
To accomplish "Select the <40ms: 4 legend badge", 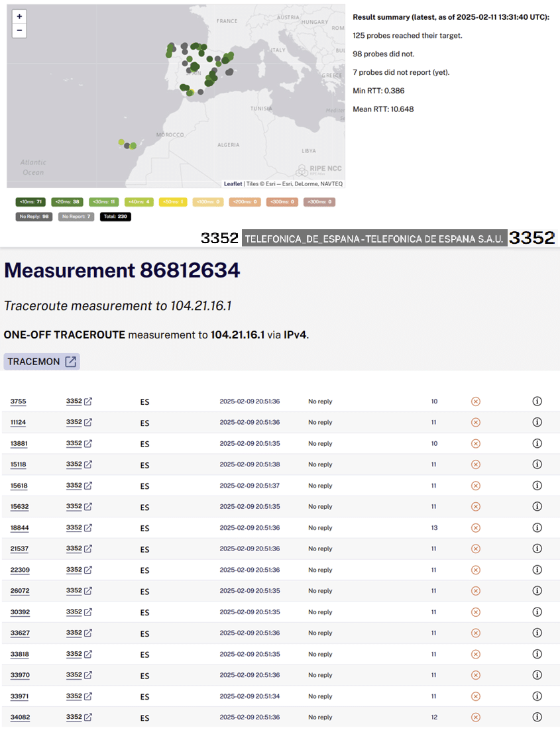I will pyautogui.click(x=139, y=202).
